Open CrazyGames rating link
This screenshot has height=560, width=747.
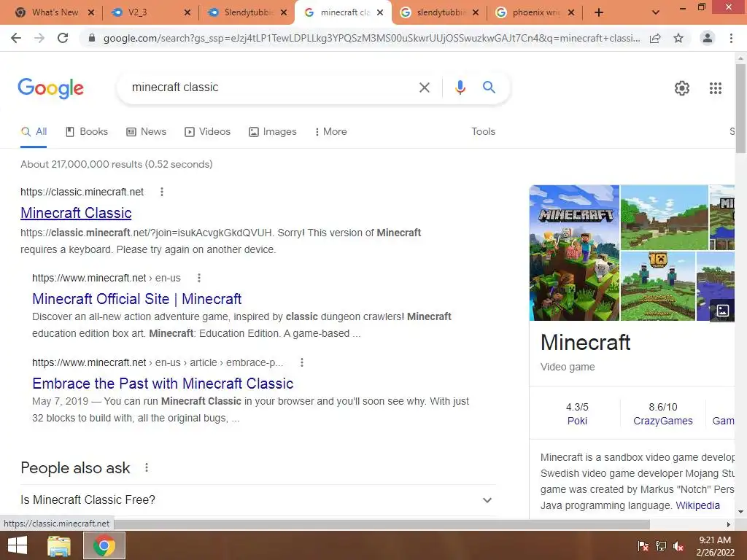coord(662,421)
